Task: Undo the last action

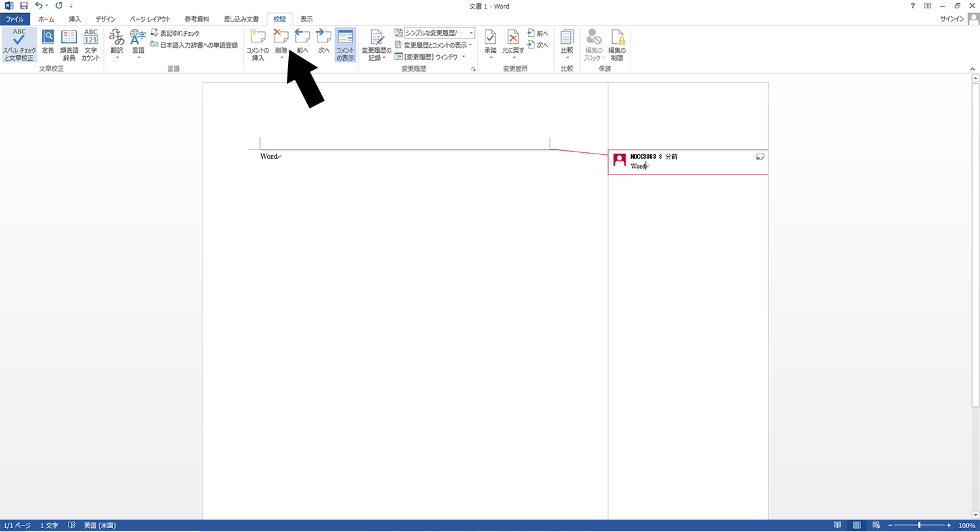Action: tap(38, 6)
